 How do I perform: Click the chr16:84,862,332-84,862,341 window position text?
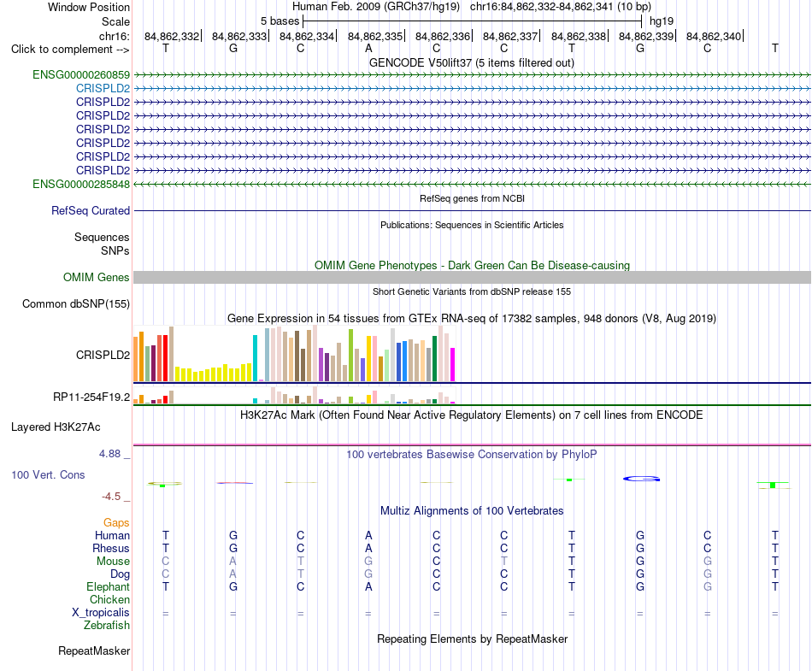coord(541,7)
